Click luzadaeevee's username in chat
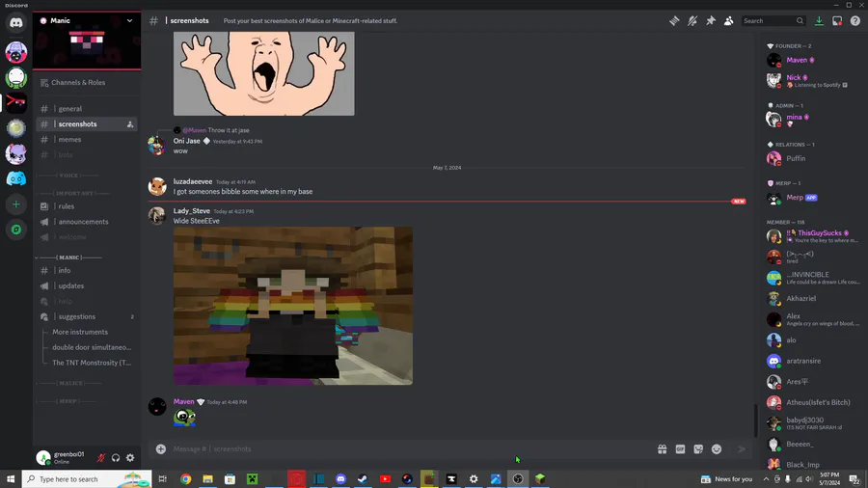 click(193, 181)
